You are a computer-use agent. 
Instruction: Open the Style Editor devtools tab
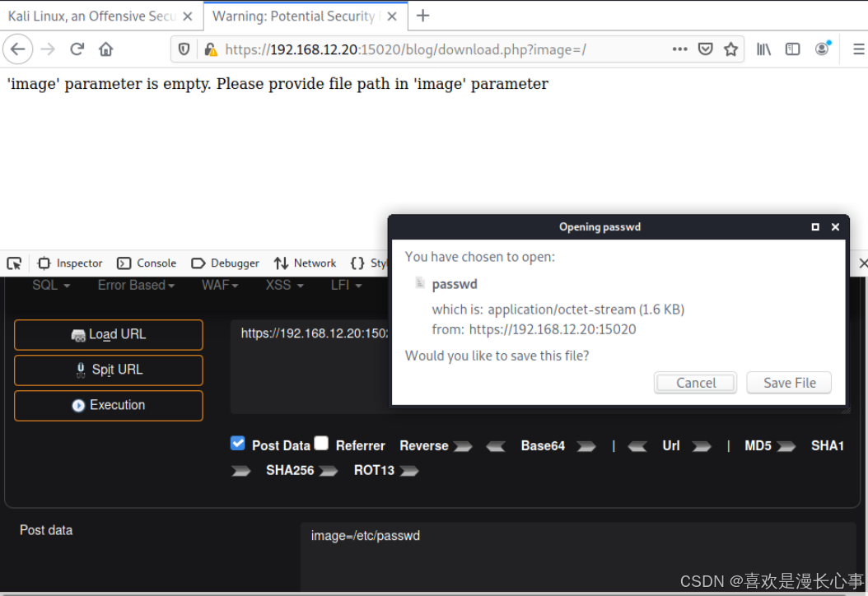pyautogui.click(x=369, y=263)
